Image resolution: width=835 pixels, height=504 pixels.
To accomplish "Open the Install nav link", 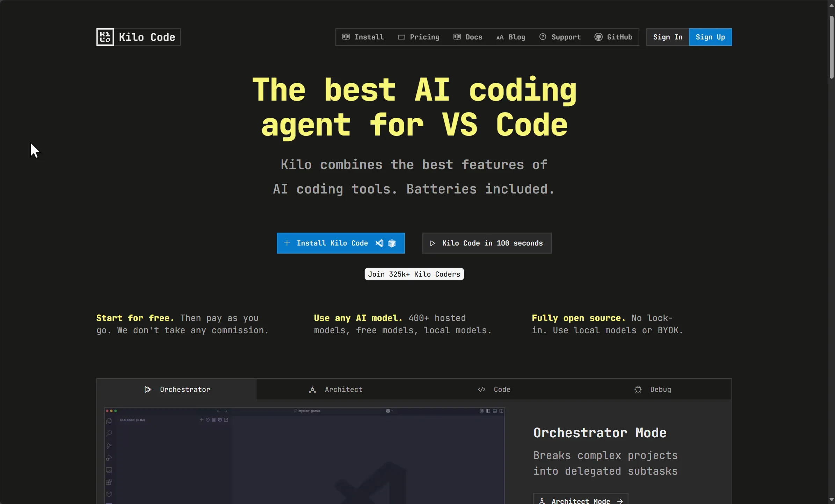I will [363, 37].
